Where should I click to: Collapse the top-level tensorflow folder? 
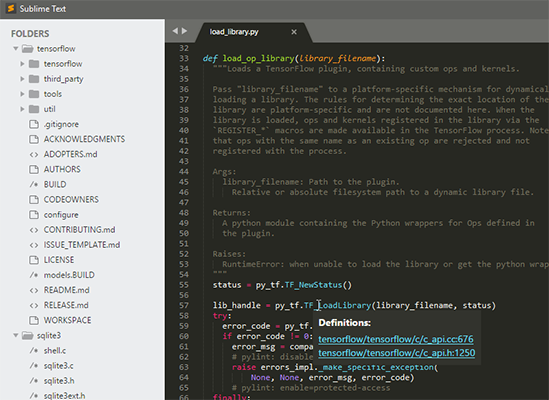(x=15, y=48)
